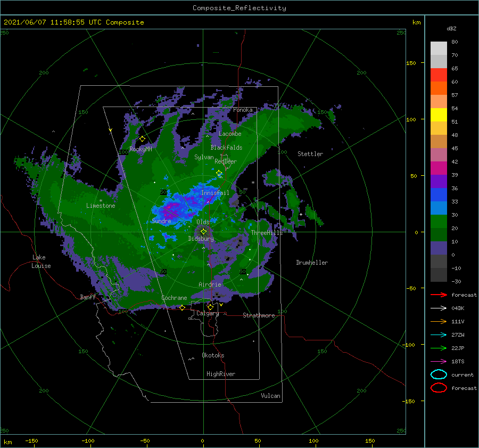
Task: Click the 'Sylvan' label
Action: tap(204, 157)
